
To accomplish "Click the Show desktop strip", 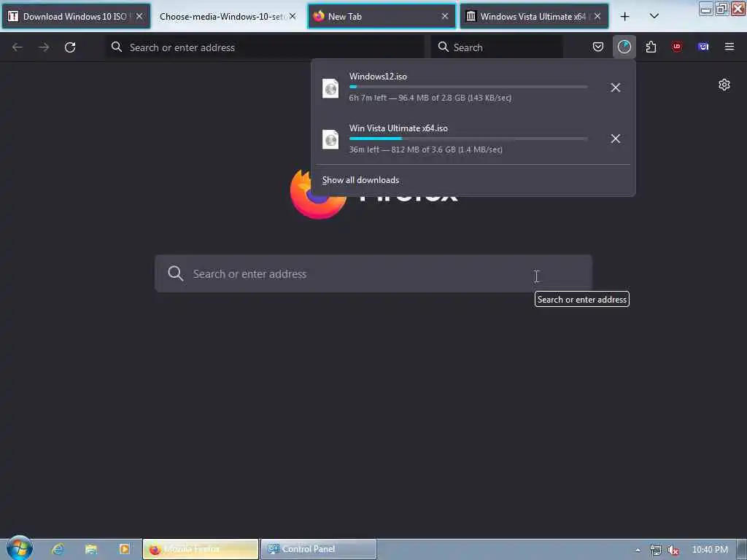I will [742, 549].
